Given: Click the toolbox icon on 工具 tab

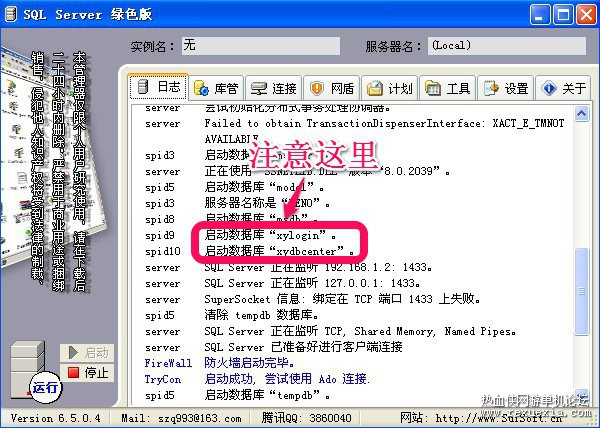Looking at the screenshot, I should [x=433, y=88].
